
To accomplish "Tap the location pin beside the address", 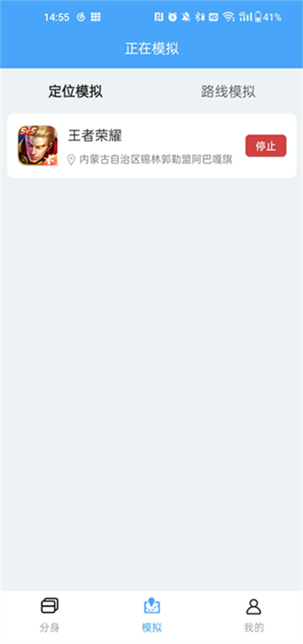I will (71, 160).
